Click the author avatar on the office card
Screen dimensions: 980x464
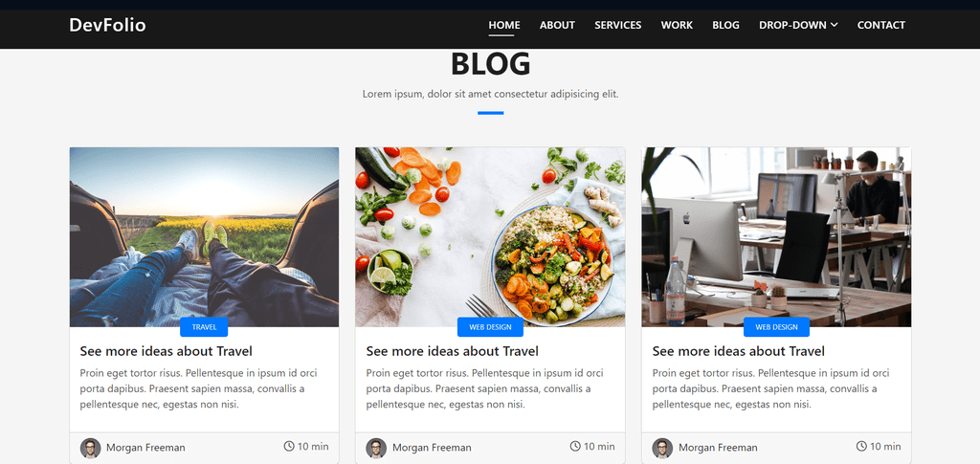click(662, 448)
